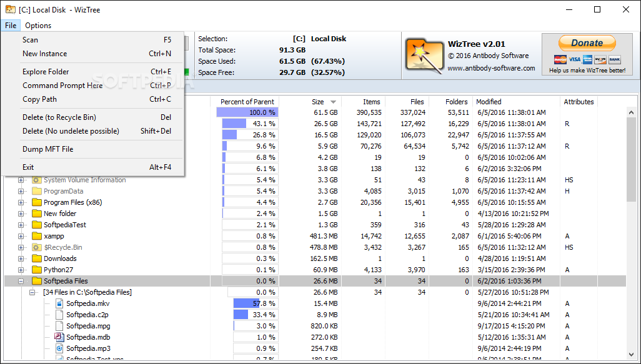Click the scrollbar up arrow

pyautogui.click(x=631, y=112)
